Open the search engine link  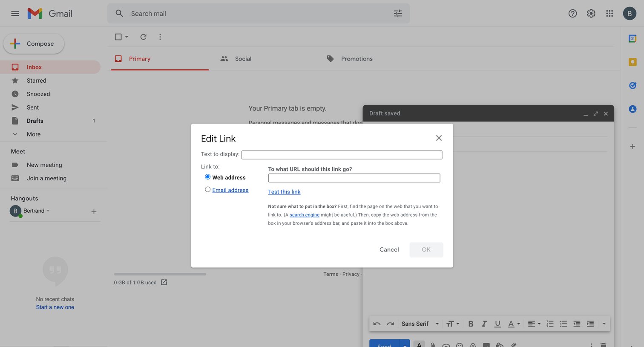point(305,215)
